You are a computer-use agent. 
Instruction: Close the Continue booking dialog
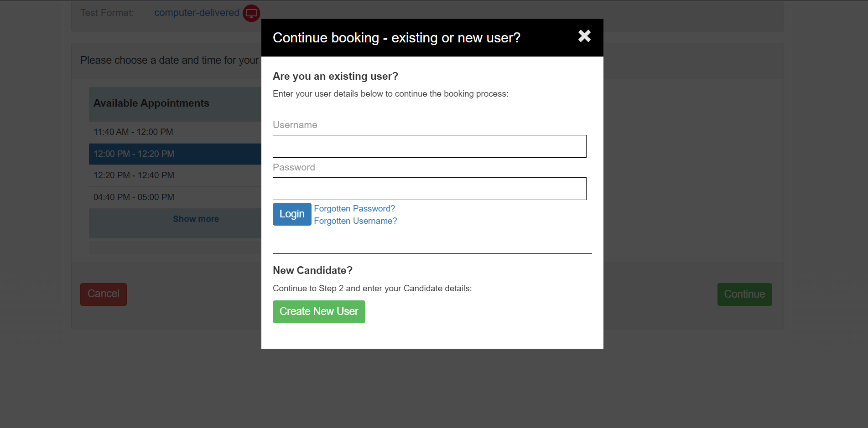click(x=584, y=36)
